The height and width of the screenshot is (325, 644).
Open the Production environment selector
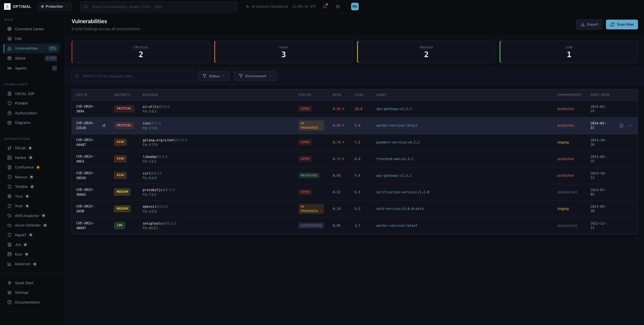(54, 6)
